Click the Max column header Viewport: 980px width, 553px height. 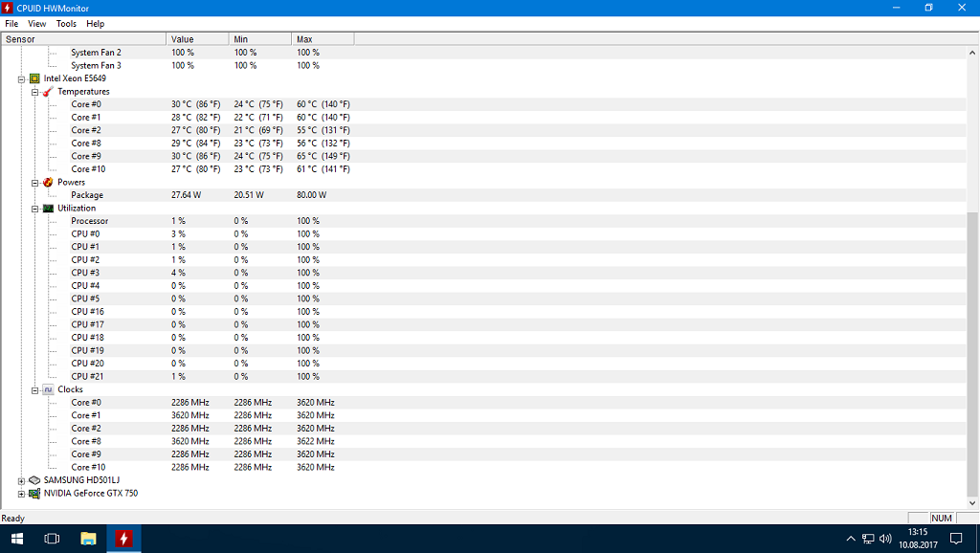[323, 39]
